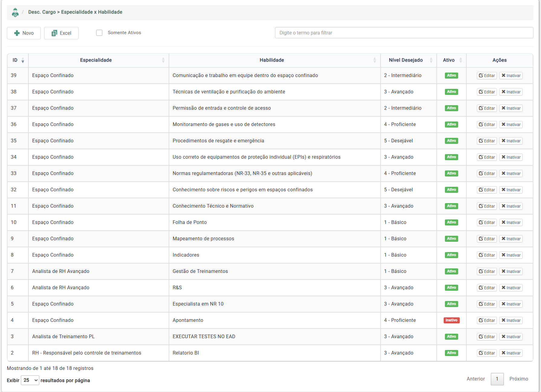Click the Habilidade column header
541x392 pixels.
(271, 60)
